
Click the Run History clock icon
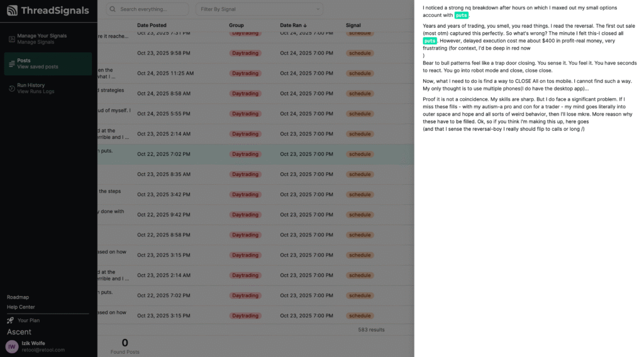point(12,88)
